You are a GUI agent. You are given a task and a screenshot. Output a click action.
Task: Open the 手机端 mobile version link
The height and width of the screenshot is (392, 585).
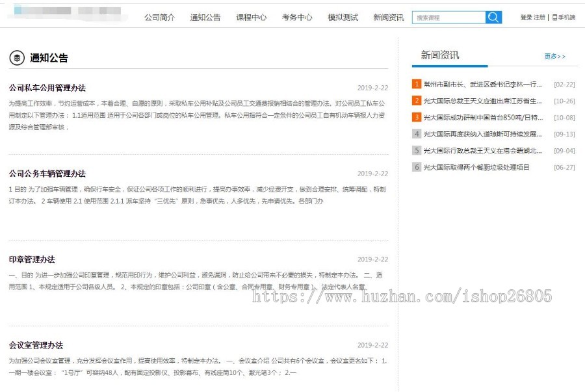(x=564, y=18)
